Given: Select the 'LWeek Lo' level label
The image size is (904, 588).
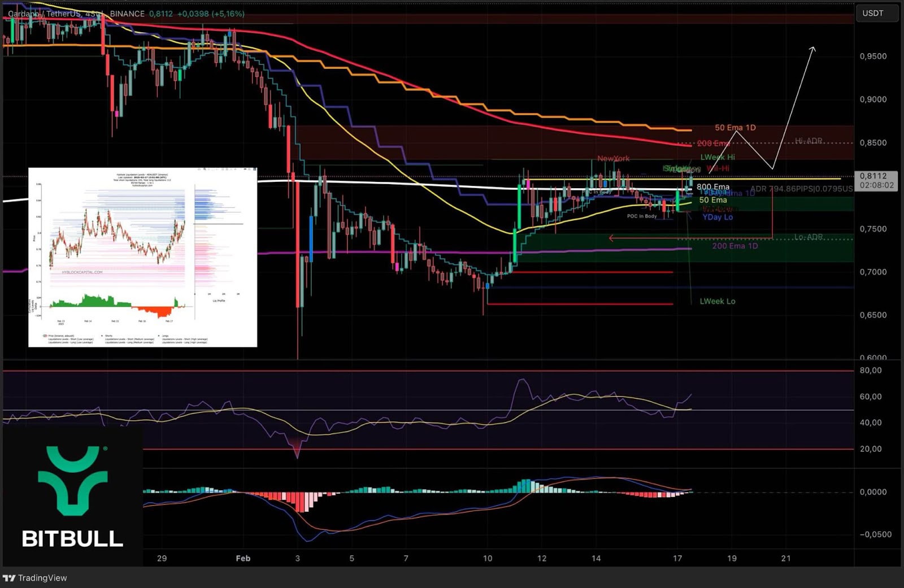Looking at the screenshot, I should point(718,301).
